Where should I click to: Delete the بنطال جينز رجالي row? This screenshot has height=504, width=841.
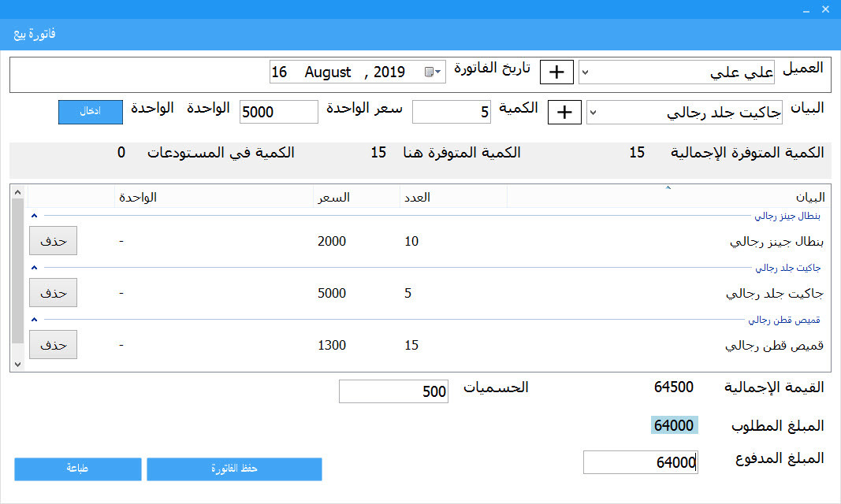[x=53, y=241]
